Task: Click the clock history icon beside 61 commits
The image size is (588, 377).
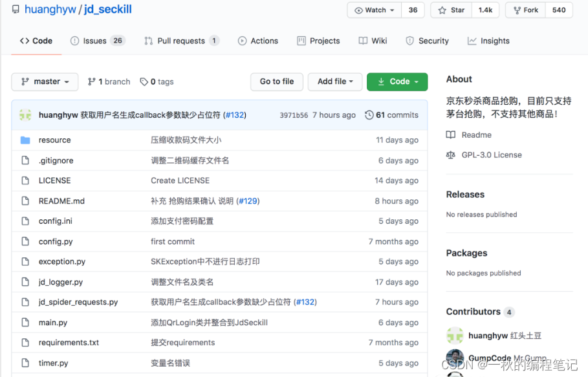Action: click(369, 115)
